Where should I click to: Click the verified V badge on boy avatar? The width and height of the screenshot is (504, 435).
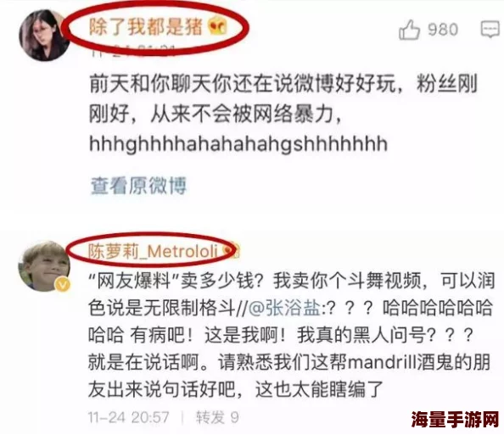(63, 285)
